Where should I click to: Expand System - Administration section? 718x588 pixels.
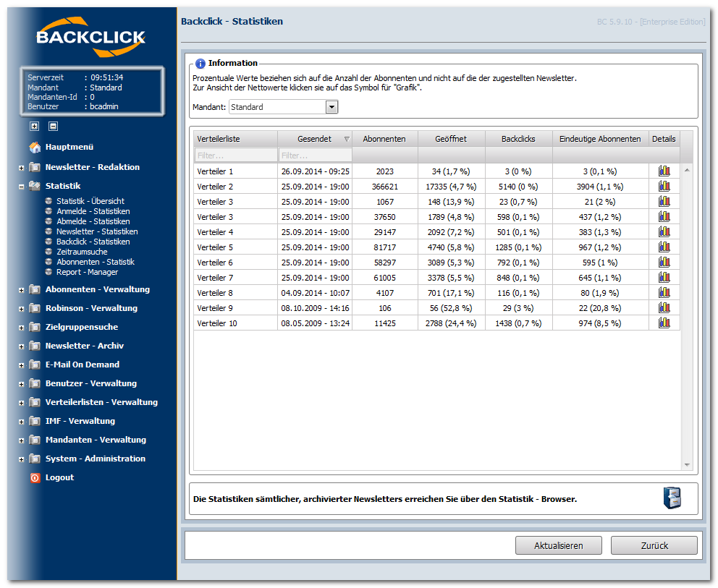coord(22,459)
